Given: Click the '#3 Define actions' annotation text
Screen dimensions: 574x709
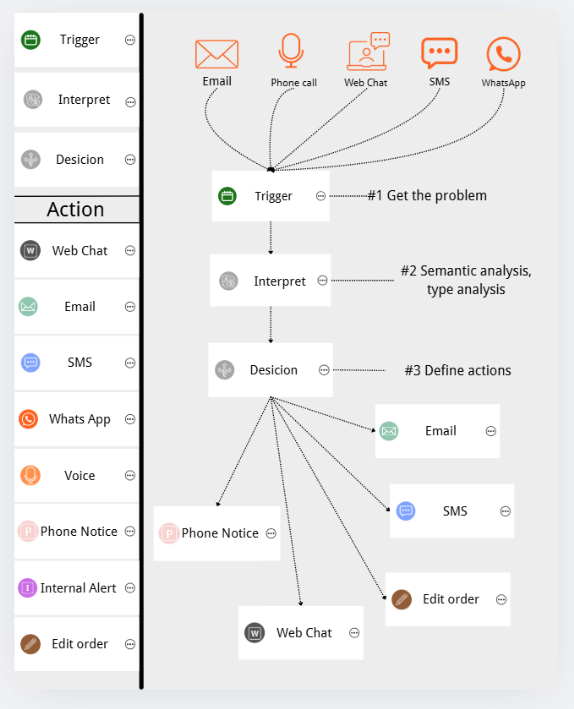Looking at the screenshot, I should (458, 370).
